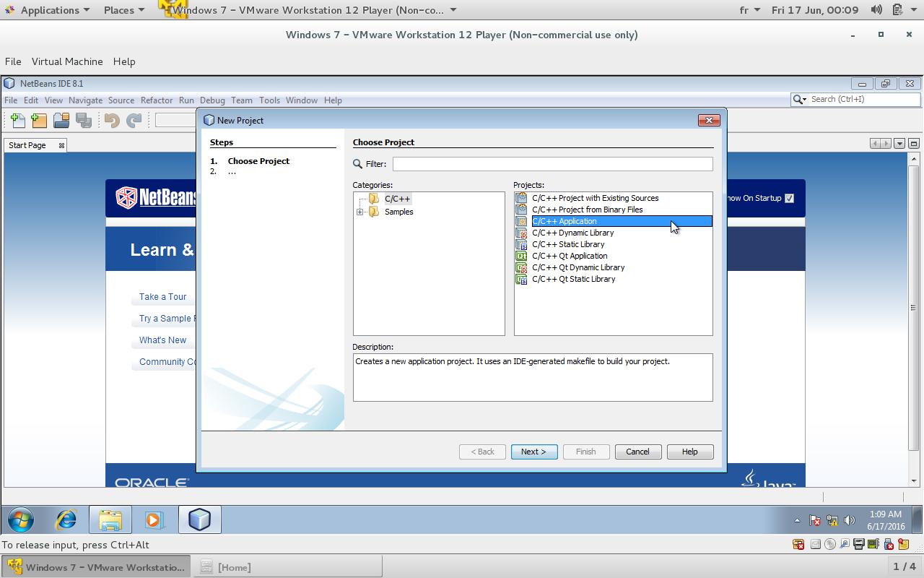
Task: Click the Next button
Action: pyautogui.click(x=534, y=452)
